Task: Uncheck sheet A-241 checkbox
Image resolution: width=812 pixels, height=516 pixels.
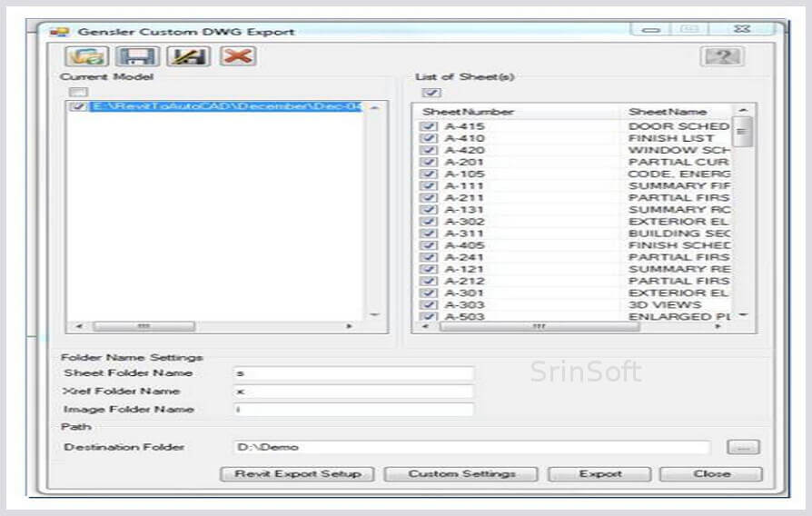Action: [x=429, y=257]
